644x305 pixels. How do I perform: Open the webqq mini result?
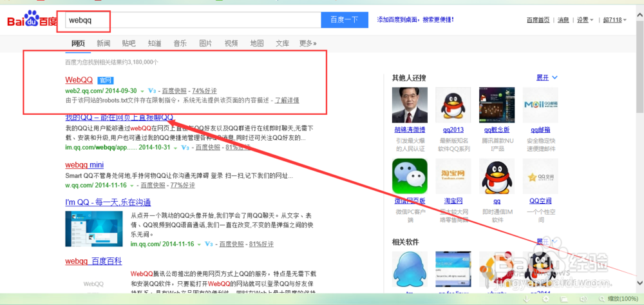pyautogui.click(x=84, y=165)
